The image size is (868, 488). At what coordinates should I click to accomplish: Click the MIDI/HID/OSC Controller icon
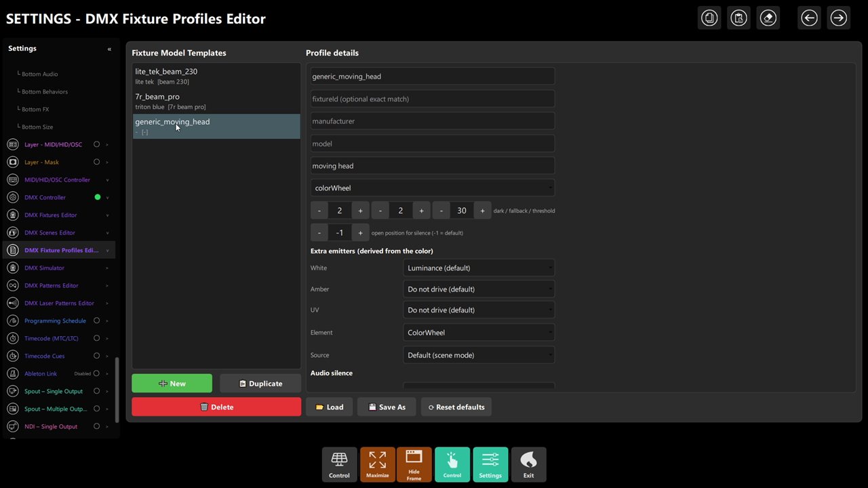click(x=12, y=180)
